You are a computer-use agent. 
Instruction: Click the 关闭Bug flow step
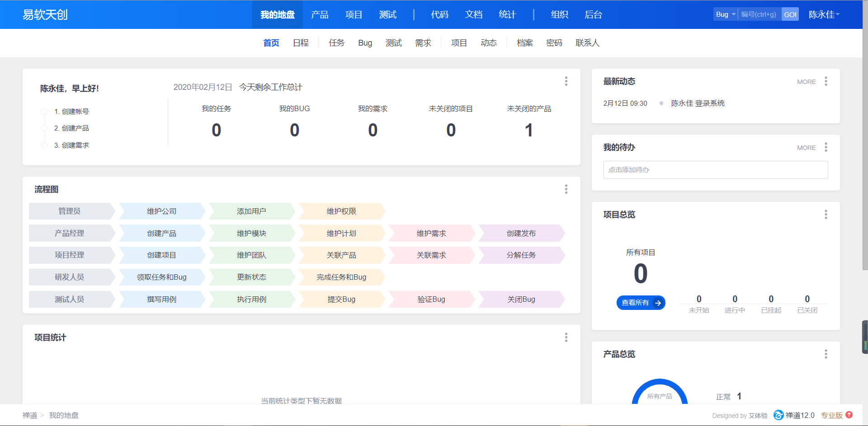tap(521, 300)
